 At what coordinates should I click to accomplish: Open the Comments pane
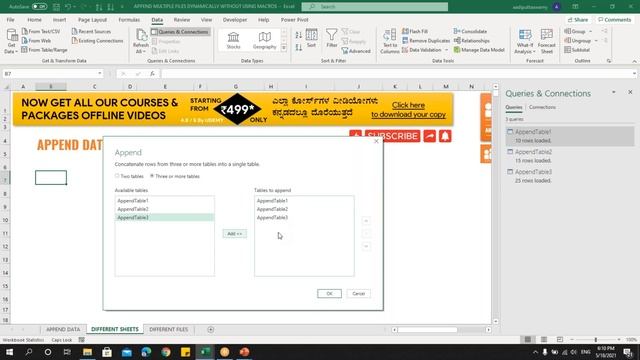pos(615,20)
